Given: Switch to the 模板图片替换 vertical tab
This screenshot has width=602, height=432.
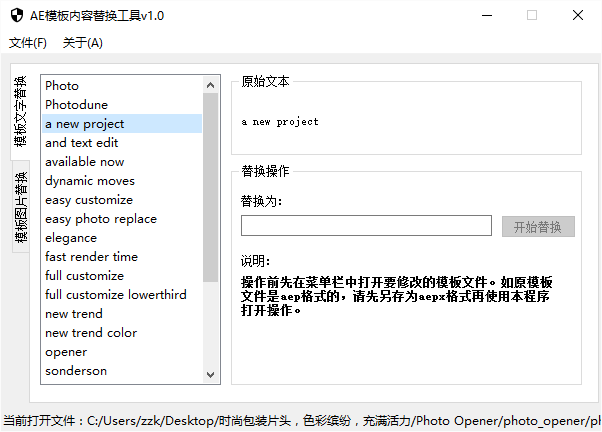Looking at the screenshot, I should 21,207.
